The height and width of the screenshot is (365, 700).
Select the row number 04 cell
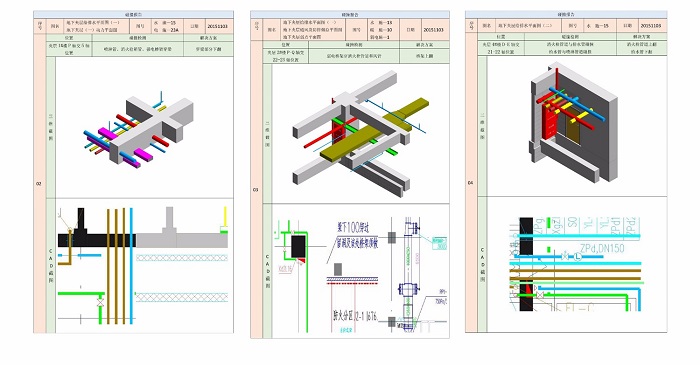[x=471, y=182]
